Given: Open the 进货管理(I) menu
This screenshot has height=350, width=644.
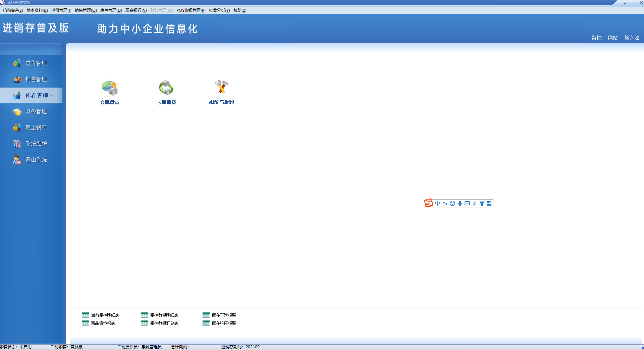Looking at the screenshot, I should [x=61, y=10].
